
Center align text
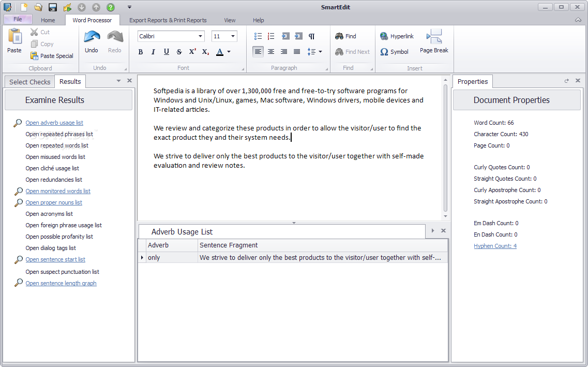click(271, 51)
